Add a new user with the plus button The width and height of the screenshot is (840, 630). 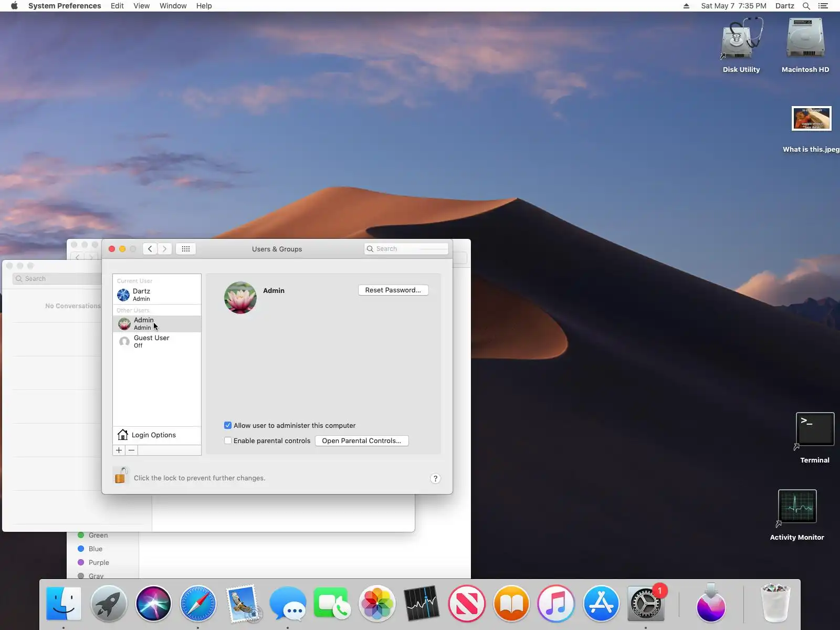[x=119, y=450]
